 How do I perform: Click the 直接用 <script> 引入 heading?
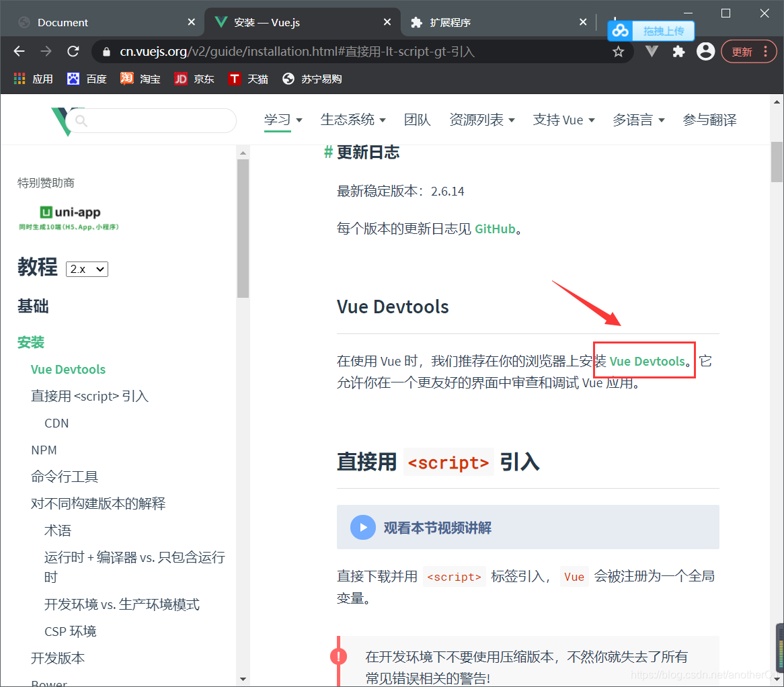438,462
